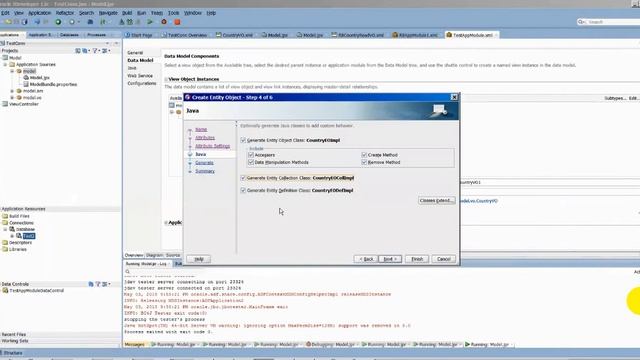The height and width of the screenshot is (360, 640).
Task: Toggle the Accessors checkbox
Action: pos(251,155)
